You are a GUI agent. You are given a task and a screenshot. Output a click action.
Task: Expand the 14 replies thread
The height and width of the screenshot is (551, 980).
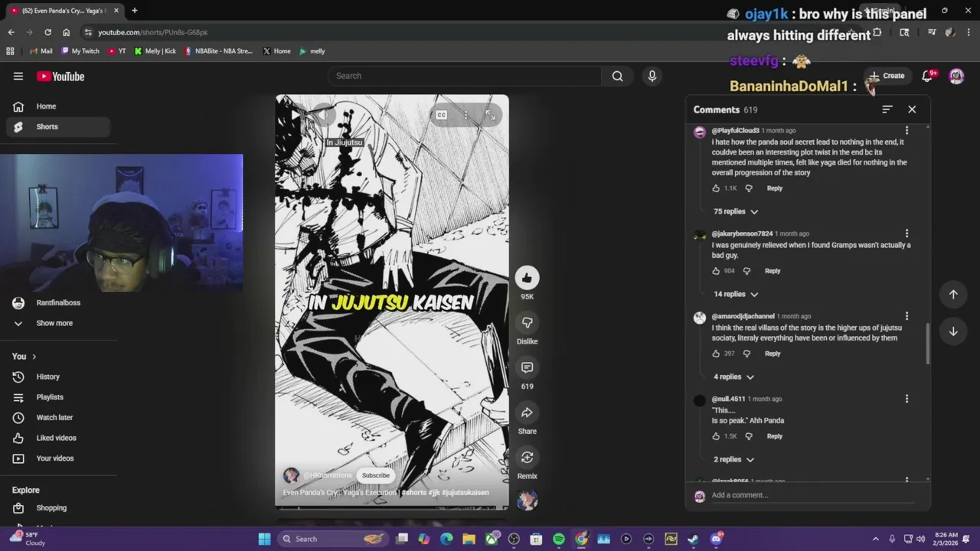736,294
